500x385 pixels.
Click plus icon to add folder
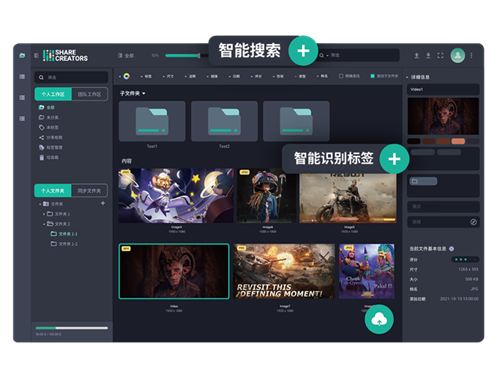click(x=103, y=203)
